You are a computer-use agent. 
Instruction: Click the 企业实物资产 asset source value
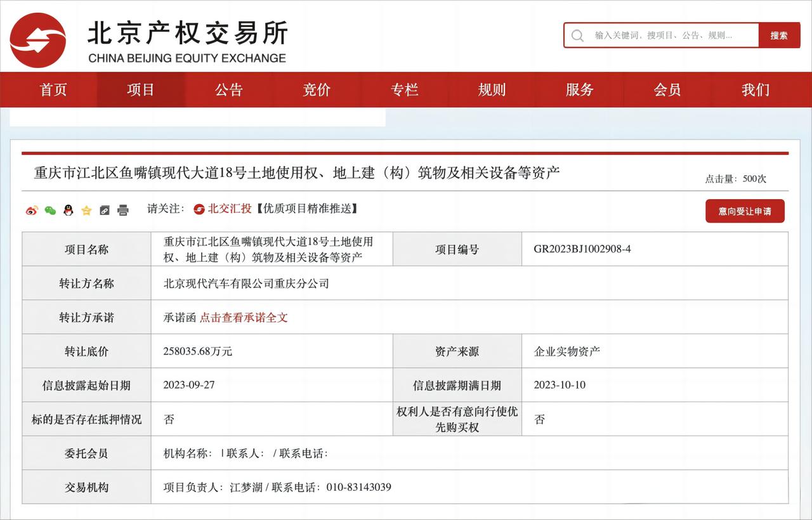click(x=566, y=351)
